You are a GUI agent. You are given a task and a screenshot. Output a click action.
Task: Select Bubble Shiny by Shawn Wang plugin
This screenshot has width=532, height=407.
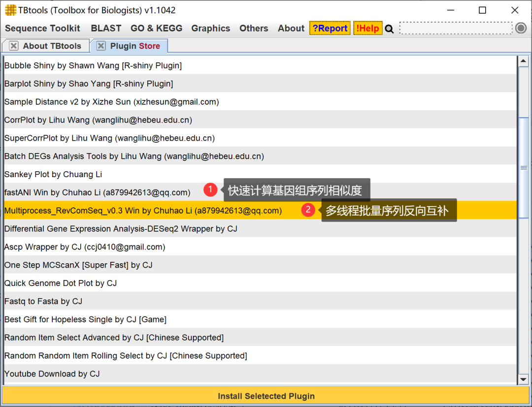pyautogui.click(x=260, y=65)
